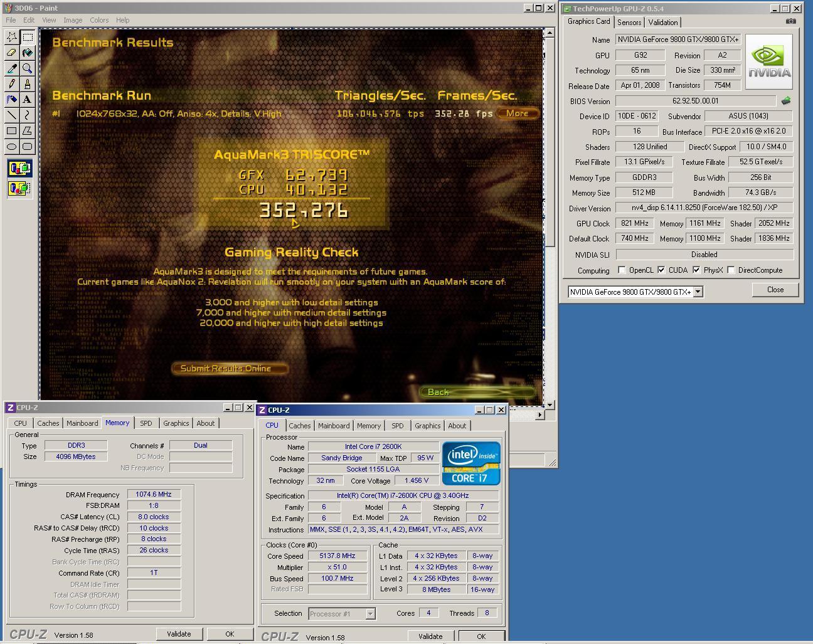Open Graphics tab in CPU-Z processor window
The height and width of the screenshot is (644, 813).
pos(428,426)
